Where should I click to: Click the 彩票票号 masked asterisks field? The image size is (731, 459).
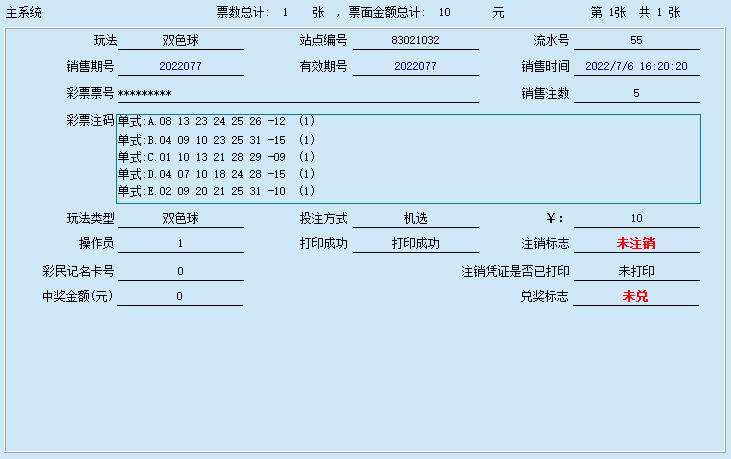pos(298,94)
